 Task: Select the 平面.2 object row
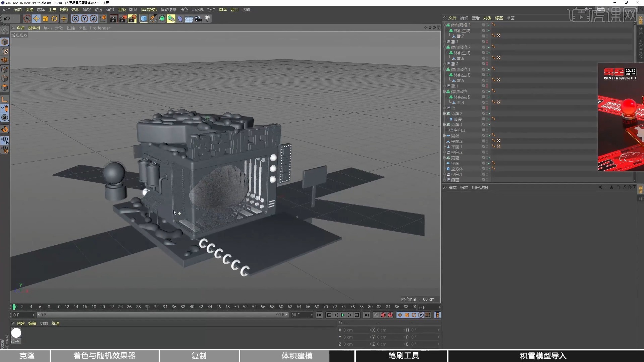click(457, 141)
